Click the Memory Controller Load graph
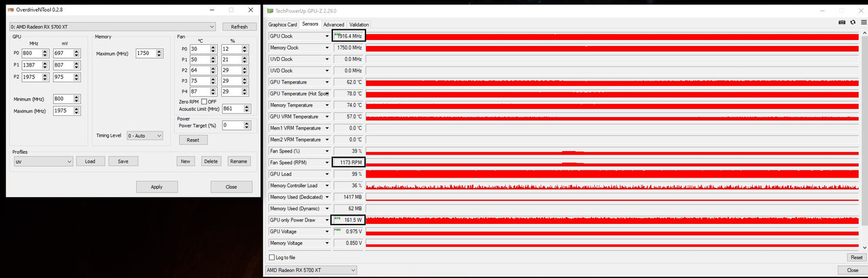Screen dimensions: 868x278 click(614, 185)
